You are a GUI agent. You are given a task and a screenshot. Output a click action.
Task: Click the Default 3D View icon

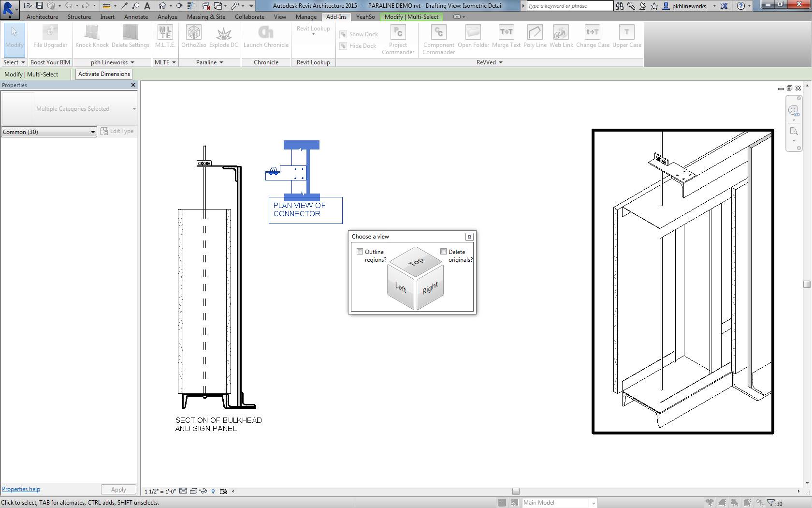tap(162, 6)
